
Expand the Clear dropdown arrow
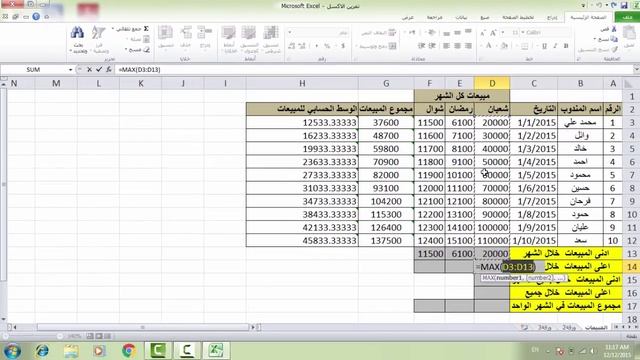point(126,50)
